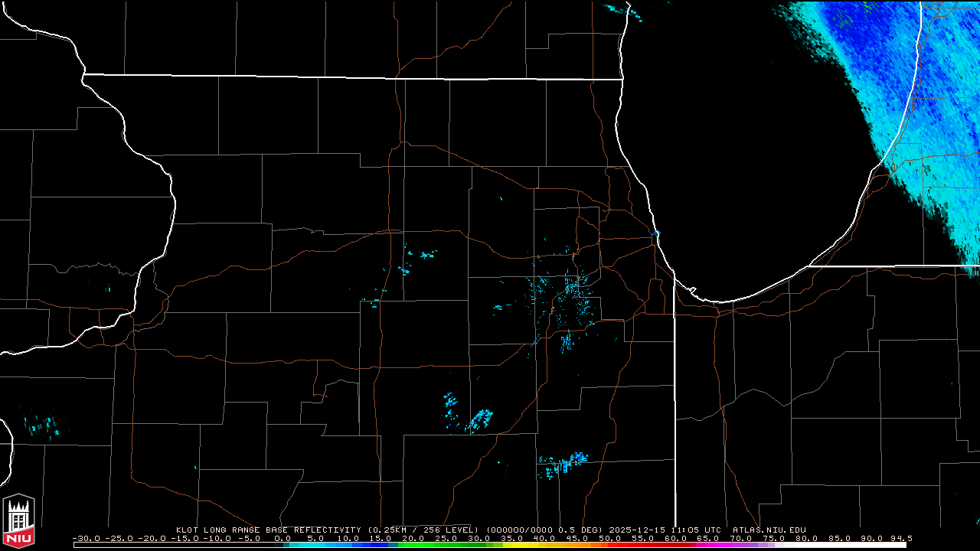Click the cyan echo cluster at bottom center
Screen dimensions: 980x551
[x=563, y=464]
